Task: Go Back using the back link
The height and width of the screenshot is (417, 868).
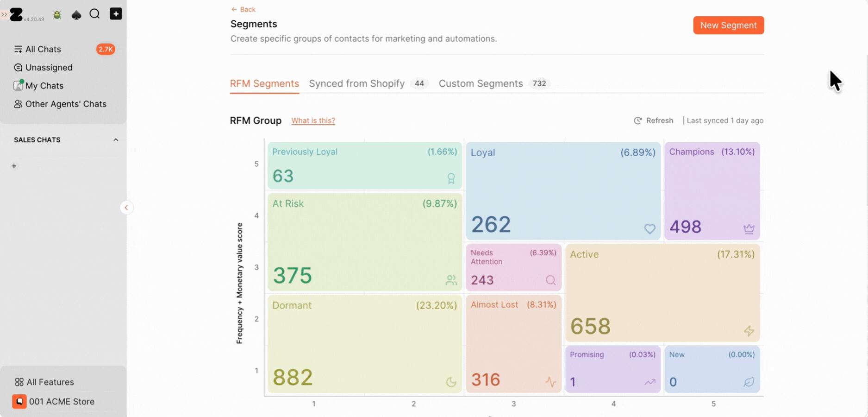Action: coord(243,9)
